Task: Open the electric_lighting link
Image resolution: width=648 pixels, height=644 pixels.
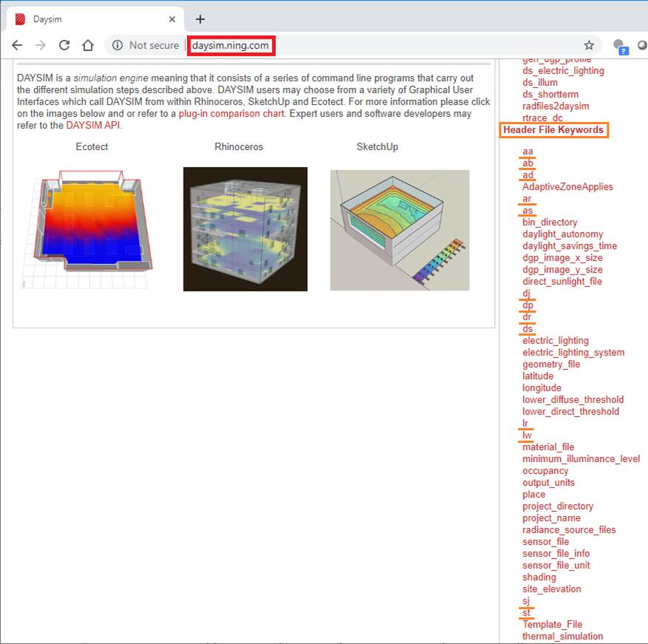Action: point(556,340)
